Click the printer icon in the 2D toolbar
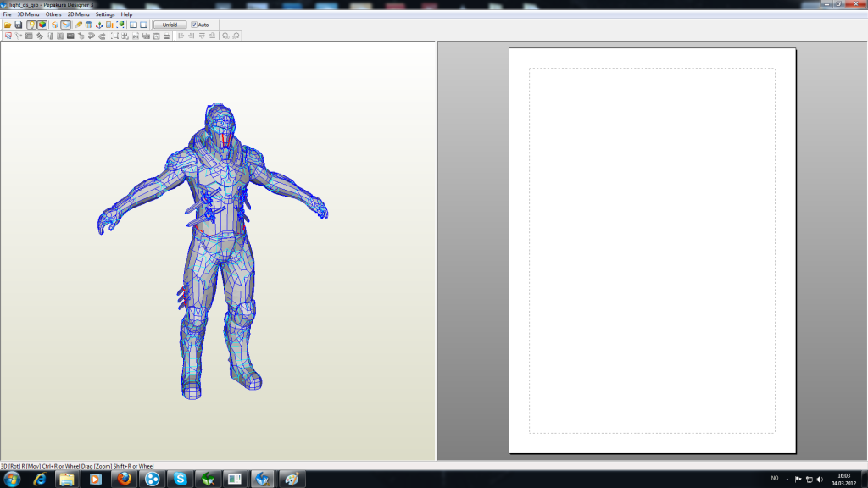This screenshot has height=488, width=868. pyautogui.click(x=167, y=36)
